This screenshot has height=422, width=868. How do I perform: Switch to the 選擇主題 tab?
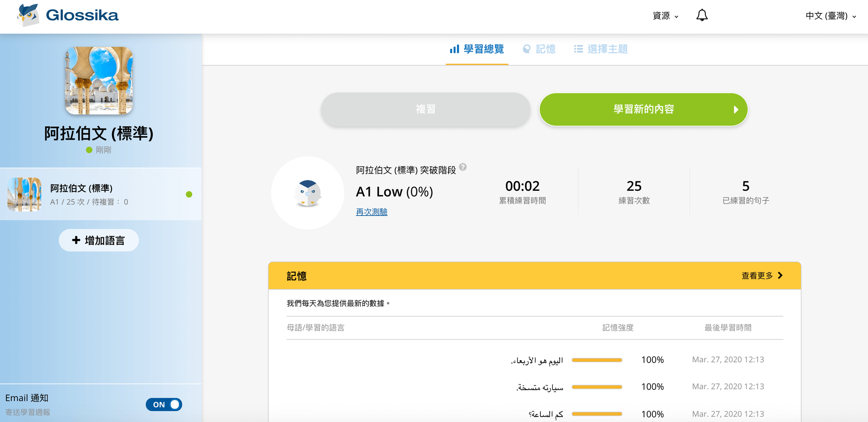pos(601,49)
